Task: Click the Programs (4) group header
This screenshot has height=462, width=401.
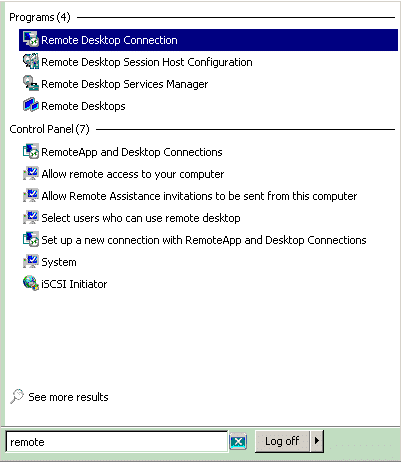Action: point(40,17)
